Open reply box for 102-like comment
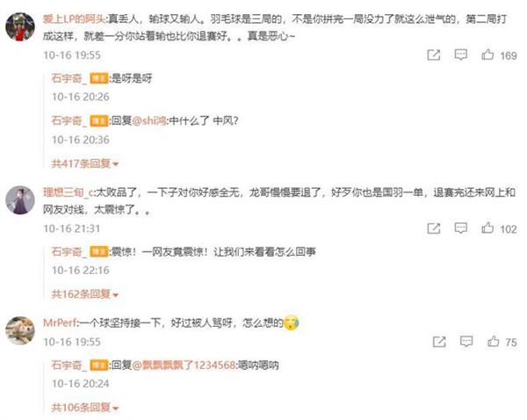This screenshot has height=420, width=527. 460,228
